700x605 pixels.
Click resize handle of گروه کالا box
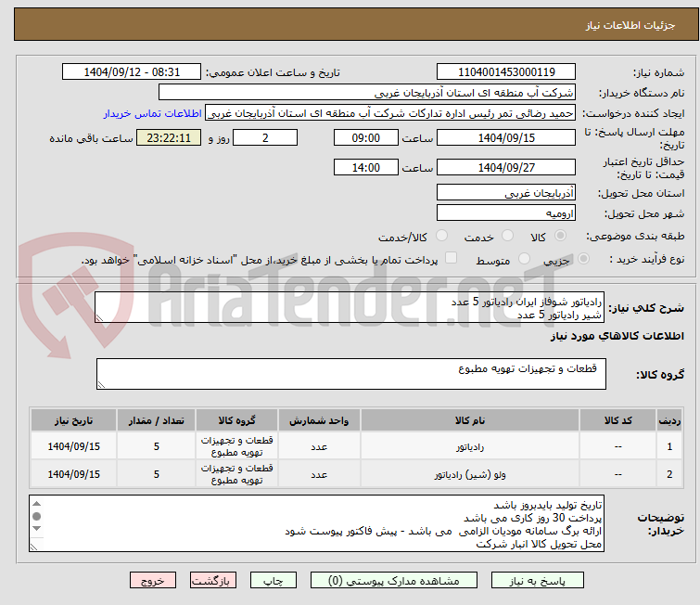coord(101,385)
